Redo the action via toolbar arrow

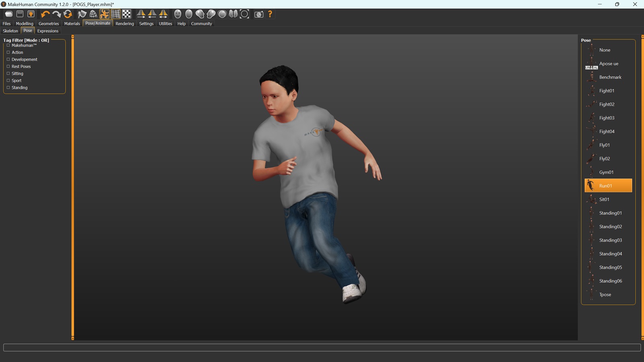click(56, 14)
